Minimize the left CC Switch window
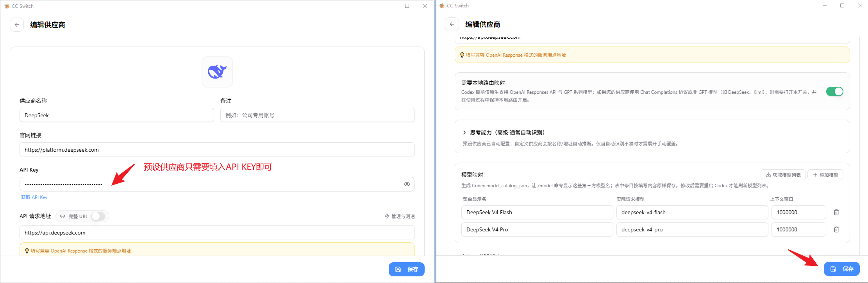Viewport: 868px width, 283px height. 389,6
